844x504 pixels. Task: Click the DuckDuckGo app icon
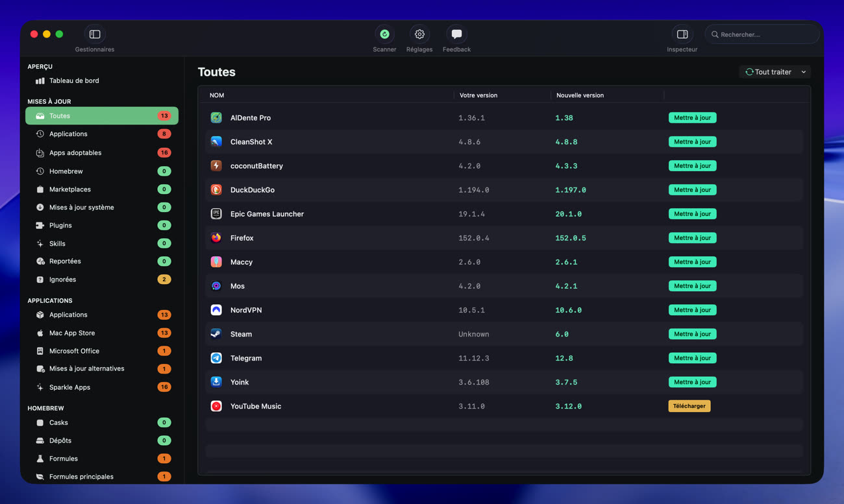(216, 190)
